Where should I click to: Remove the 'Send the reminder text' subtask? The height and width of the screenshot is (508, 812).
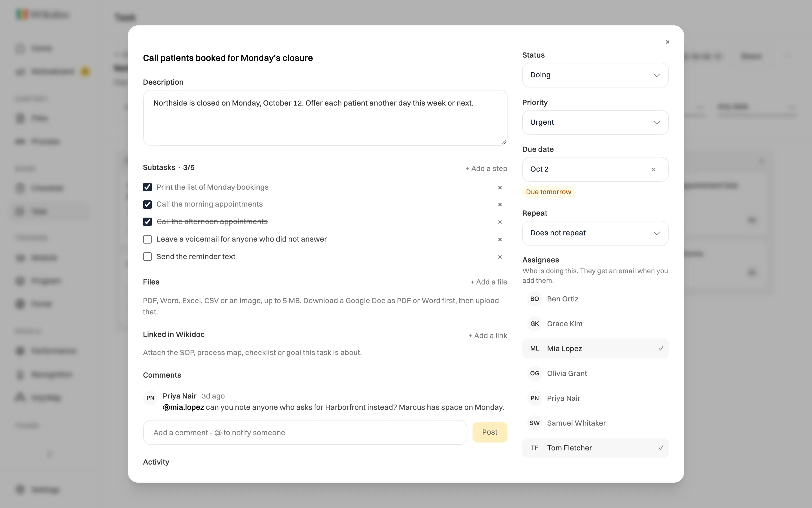point(500,257)
